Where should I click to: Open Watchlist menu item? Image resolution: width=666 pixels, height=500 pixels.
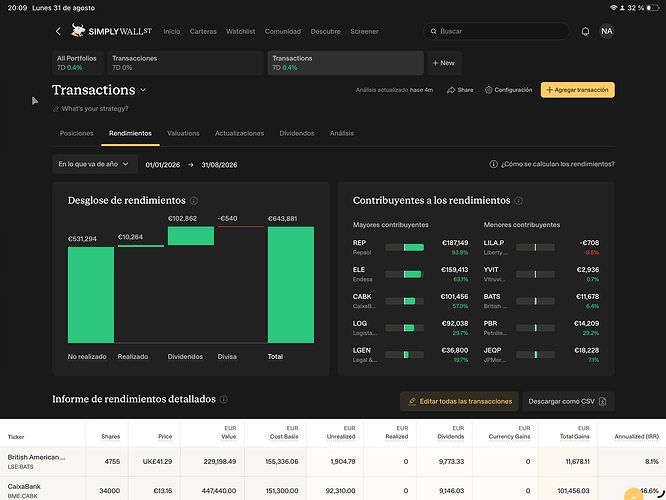(240, 31)
